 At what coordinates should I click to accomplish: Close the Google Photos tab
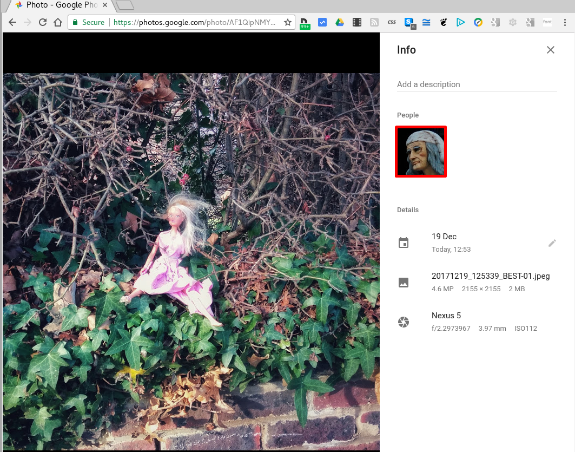(105, 5)
